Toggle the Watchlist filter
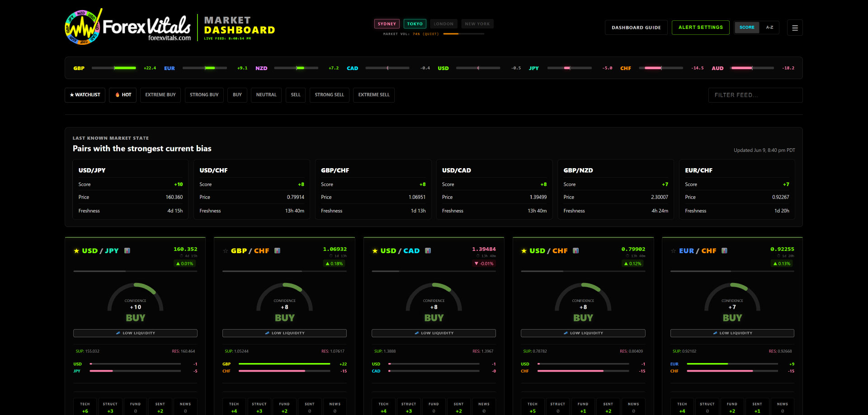Viewport: 868px width, 415px height. (85, 95)
